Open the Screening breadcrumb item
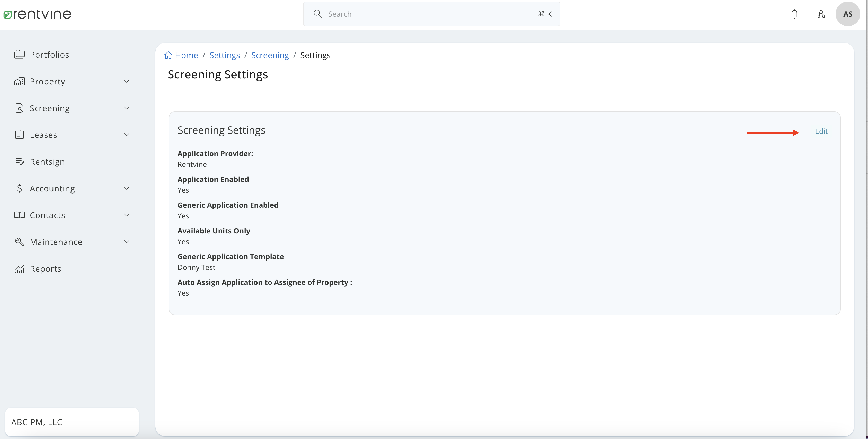Viewport: 868px width, 439px height. click(270, 55)
